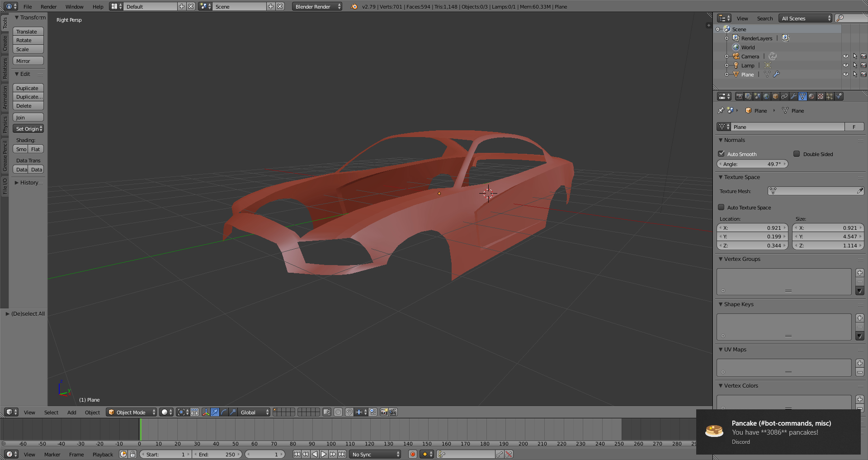Pin the properties context with pushpin
Image resolution: width=868 pixels, height=460 pixels.
tap(721, 110)
